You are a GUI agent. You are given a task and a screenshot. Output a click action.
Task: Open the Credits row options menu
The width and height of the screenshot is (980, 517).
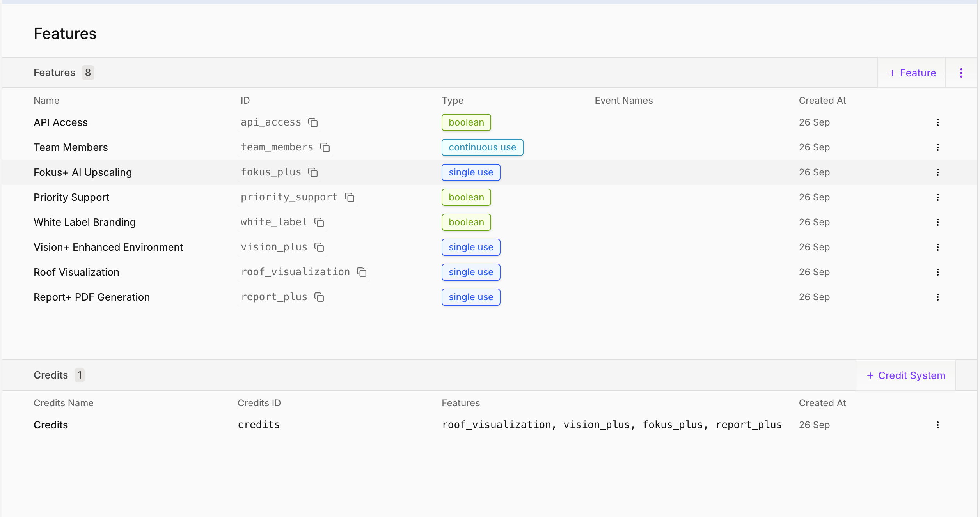click(x=937, y=425)
